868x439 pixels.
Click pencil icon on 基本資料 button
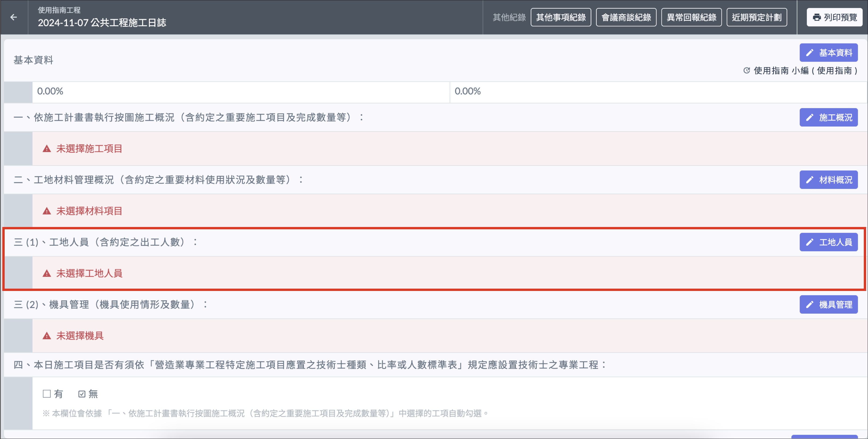pos(810,53)
